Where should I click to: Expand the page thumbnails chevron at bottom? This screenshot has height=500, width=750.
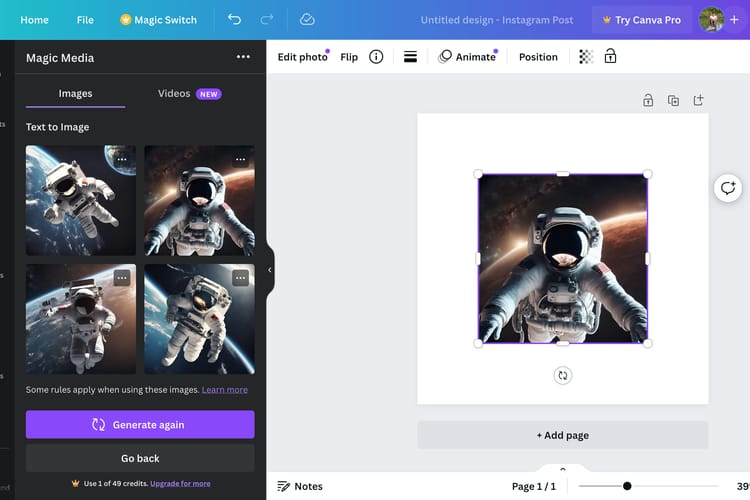click(x=563, y=469)
